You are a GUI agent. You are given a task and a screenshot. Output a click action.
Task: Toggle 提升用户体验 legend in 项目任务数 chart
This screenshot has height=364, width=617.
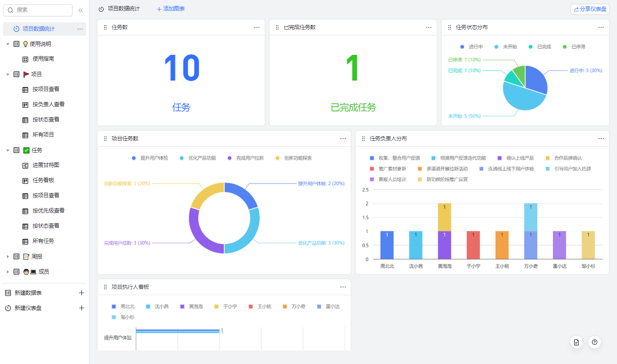click(150, 158)
